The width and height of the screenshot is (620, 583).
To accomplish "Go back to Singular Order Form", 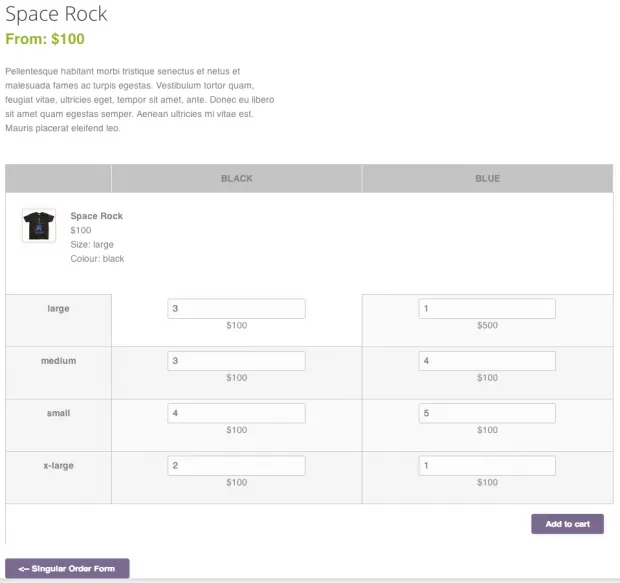I will point(67,569).
